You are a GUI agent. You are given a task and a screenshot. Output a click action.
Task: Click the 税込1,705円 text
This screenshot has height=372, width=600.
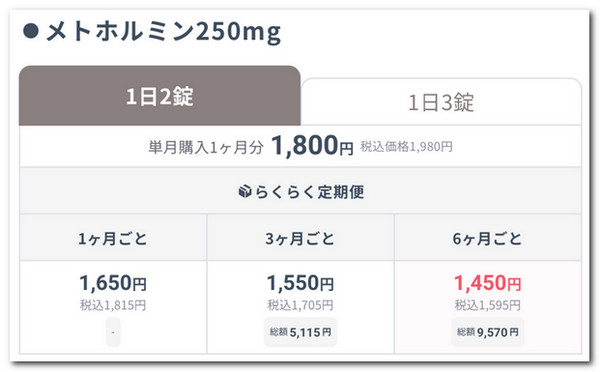click(300, 305)
